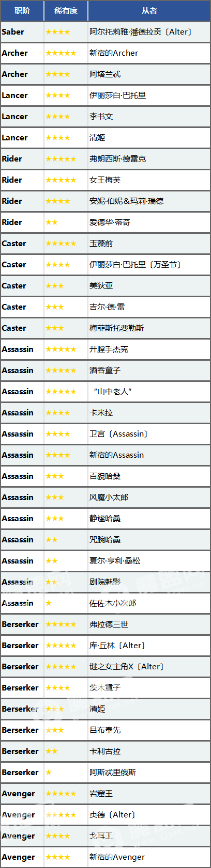The image size is (211, 868).
Task: Click the three-star rating beside 美狄亚
Action: (x=55, y=286)
